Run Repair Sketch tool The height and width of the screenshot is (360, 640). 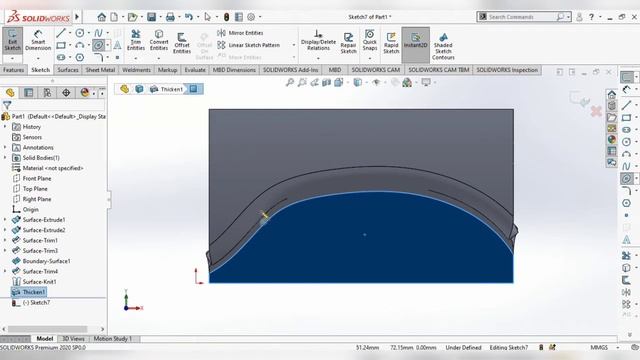coord(348,42)
